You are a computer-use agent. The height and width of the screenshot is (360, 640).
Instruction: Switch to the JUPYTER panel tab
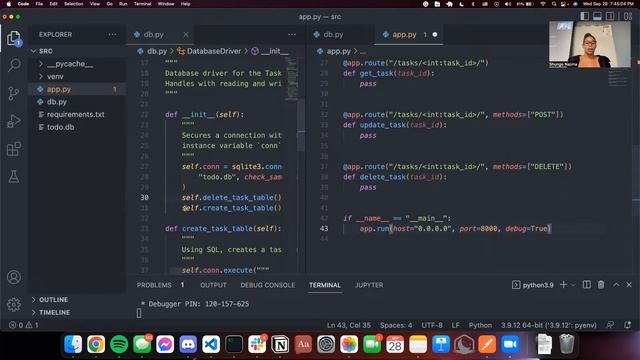click(x=369, y=285)
